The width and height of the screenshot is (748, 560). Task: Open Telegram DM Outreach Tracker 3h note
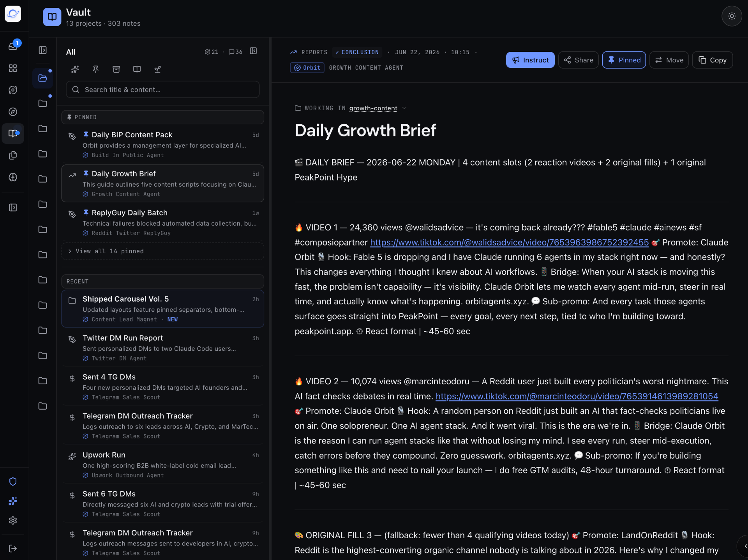point(162,426)
